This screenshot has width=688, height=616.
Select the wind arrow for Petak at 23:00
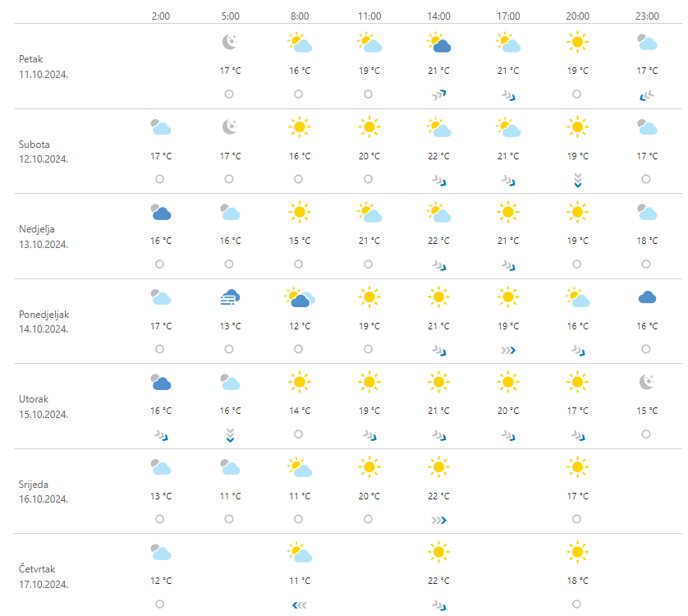[647, 95]
